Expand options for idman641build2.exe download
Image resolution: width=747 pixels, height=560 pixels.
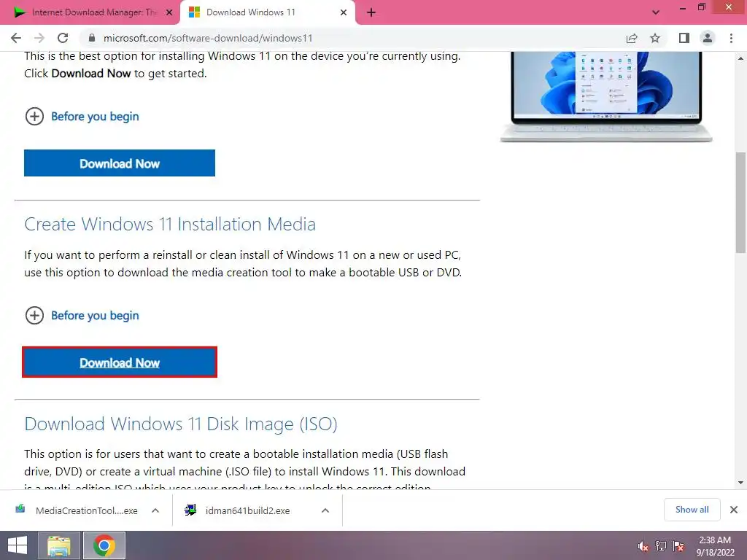[325, 510]
